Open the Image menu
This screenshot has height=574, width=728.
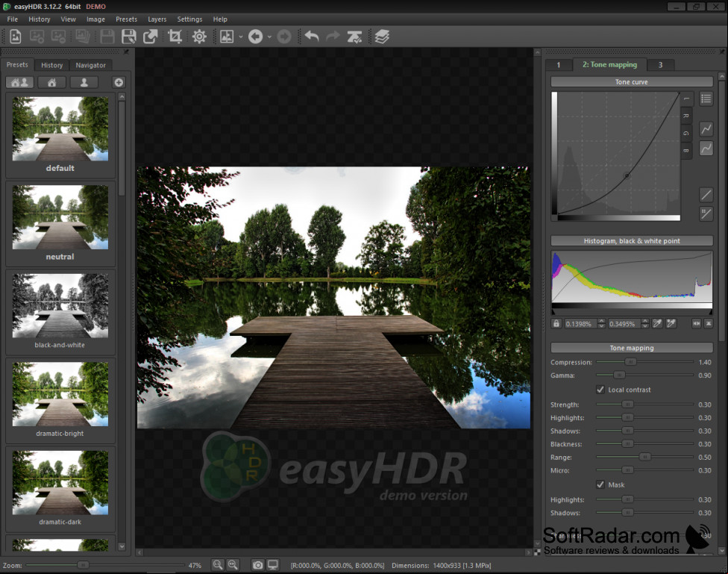pyautogui.click(x=95, y=19)
